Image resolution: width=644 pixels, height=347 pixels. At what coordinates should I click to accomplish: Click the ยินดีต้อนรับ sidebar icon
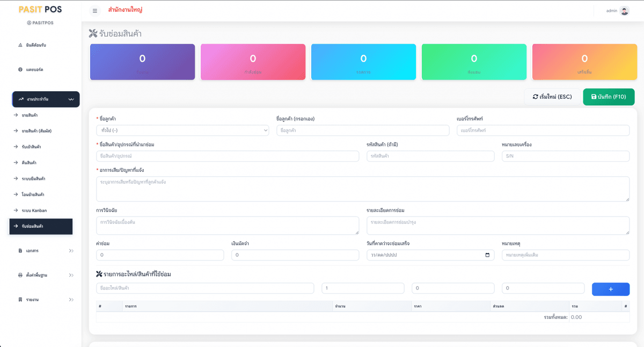20,45
